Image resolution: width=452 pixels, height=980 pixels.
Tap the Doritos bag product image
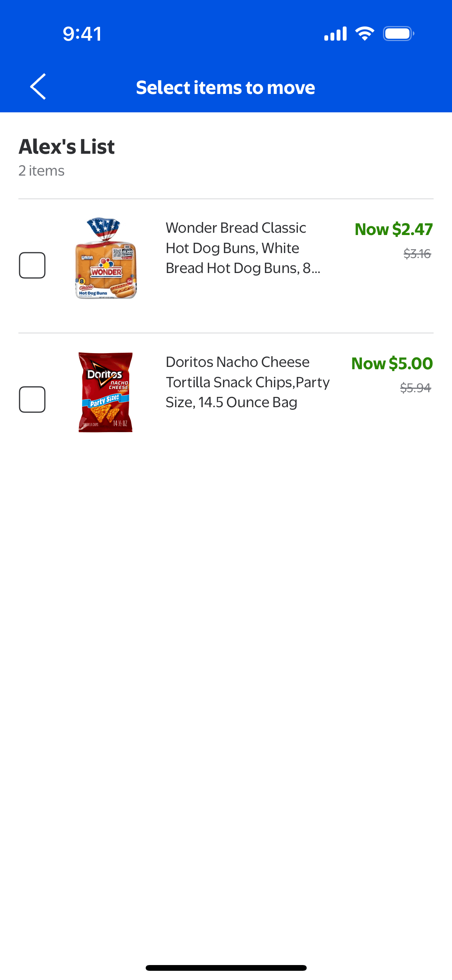[x=106, y=392]
